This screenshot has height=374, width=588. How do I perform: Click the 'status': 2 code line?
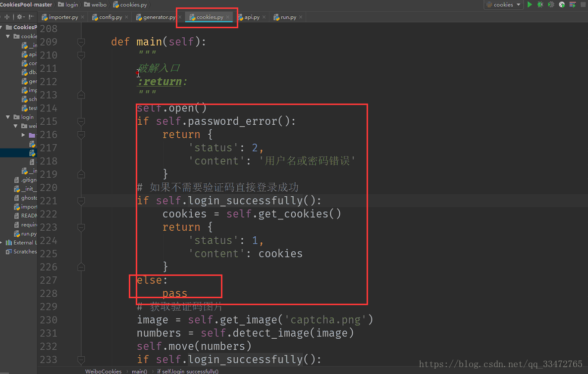[x=226, y=148]
